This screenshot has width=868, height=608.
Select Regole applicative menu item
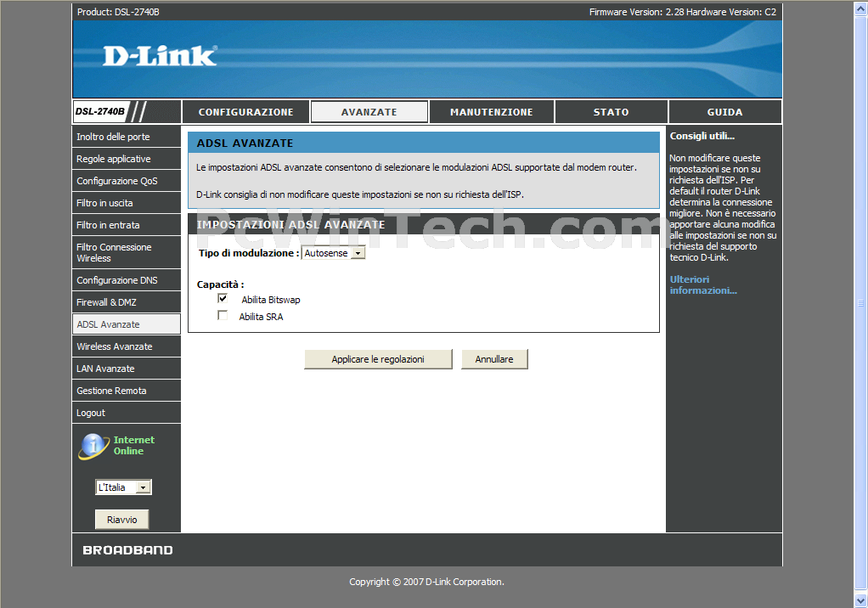tap(127, 159)
